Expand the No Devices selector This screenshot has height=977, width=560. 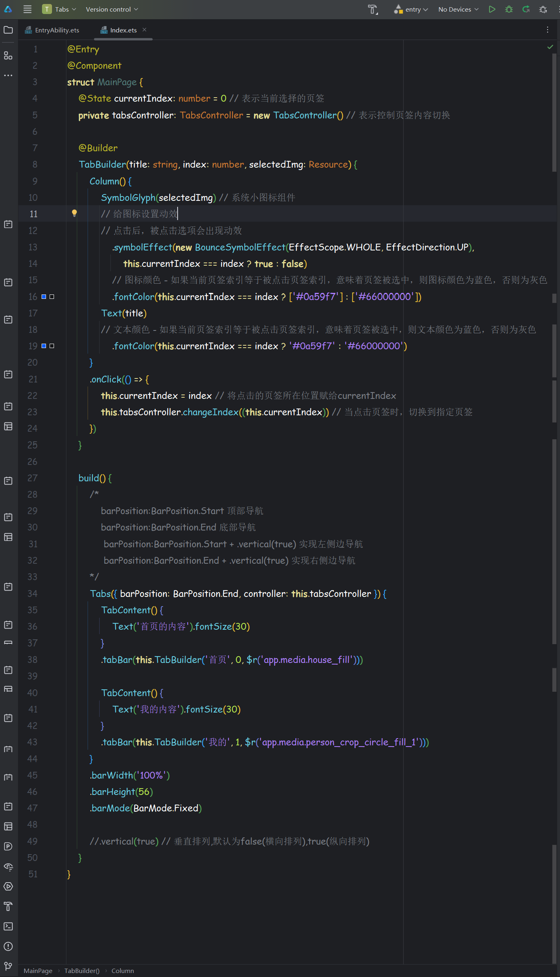coord(458,9)
